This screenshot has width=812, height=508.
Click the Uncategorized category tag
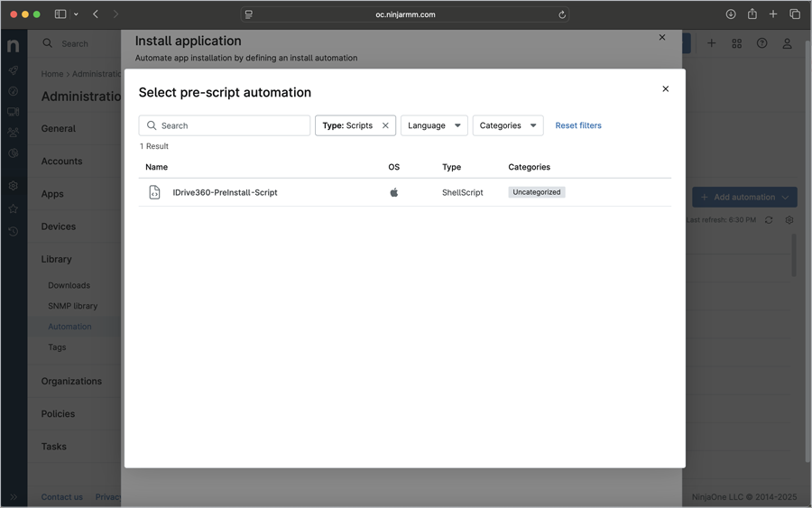point(537,192)
